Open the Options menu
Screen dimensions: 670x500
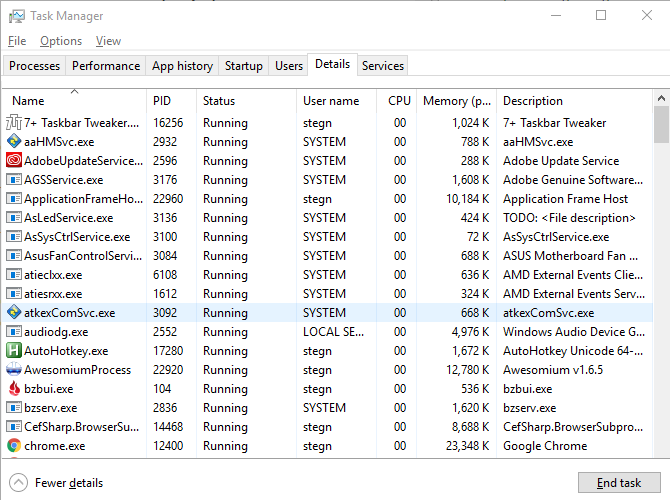[x=61, y=41]
